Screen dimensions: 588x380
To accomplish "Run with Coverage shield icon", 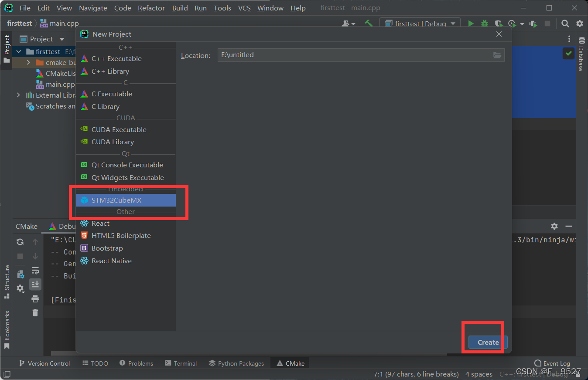I will coord(498,24).
